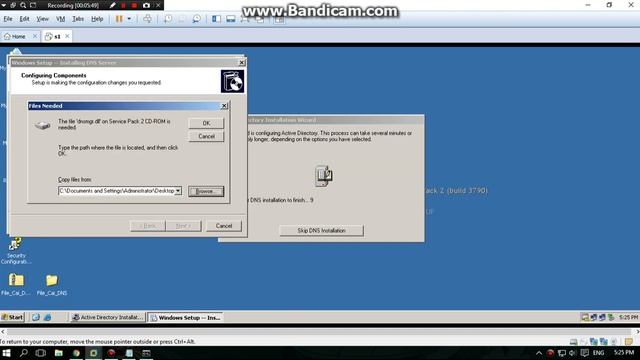Open Task View on the host taskbar
640x360 pixels.
pyautogui.click(x=41, y=353)
